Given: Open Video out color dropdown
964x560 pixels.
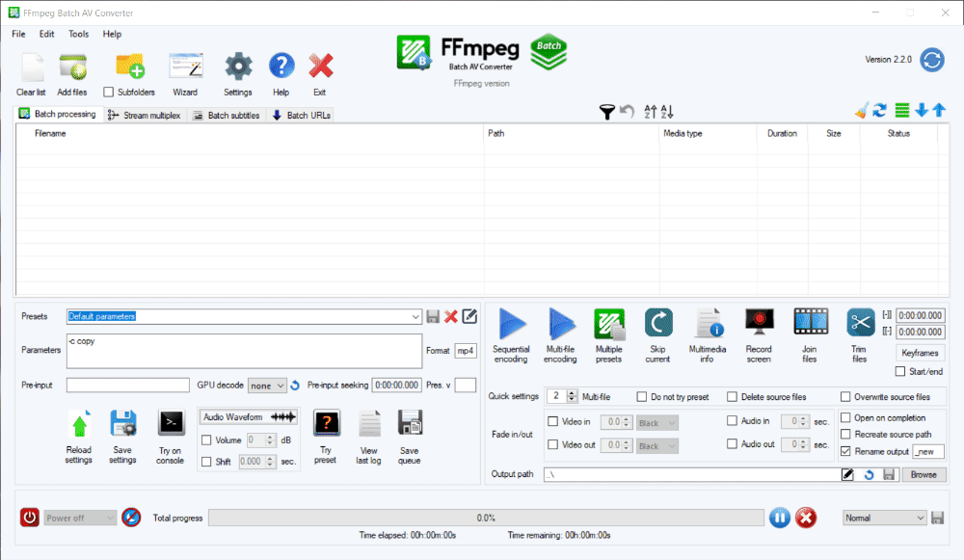Looking at the screenshot, I should point(656,446).
